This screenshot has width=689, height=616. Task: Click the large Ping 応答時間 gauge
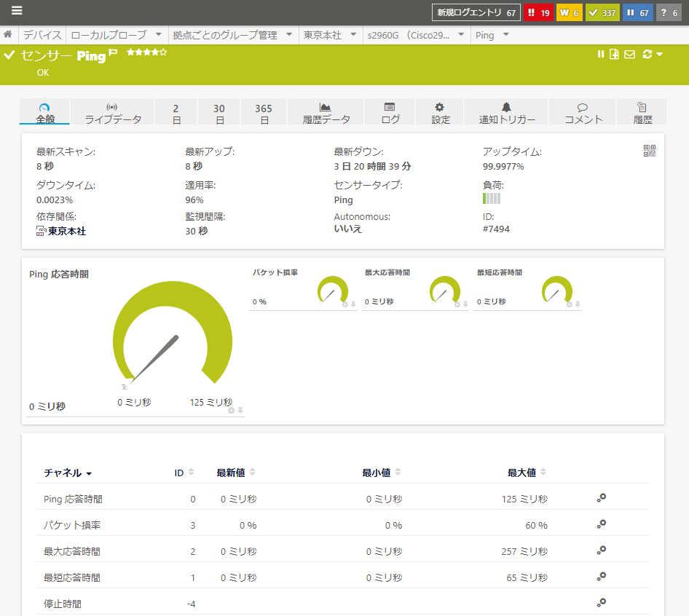click(172, 333)
